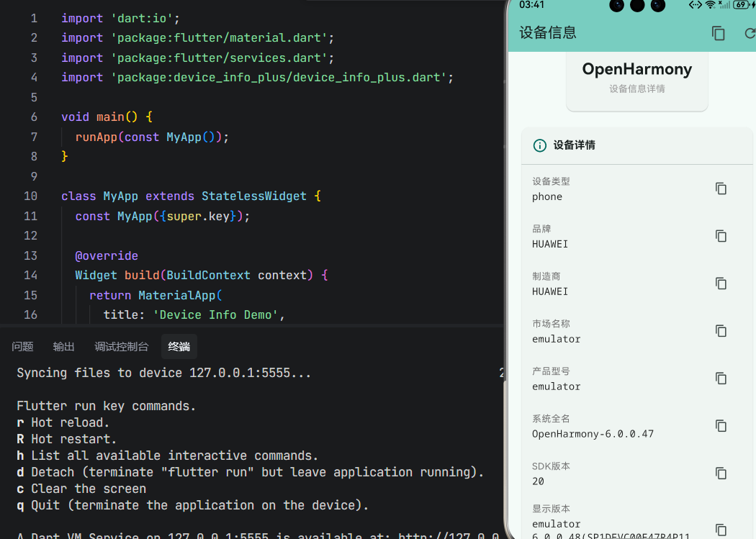The width and height of the screenshot is (756, 539).
Task: Click the Widget build(BuildContext context) line
Action: [x=202, y=275]
